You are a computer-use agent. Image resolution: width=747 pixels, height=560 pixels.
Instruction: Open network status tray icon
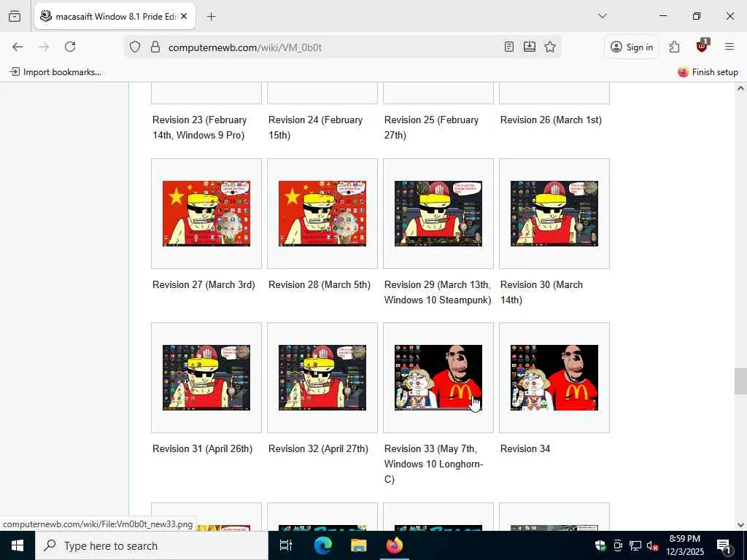coord(635,545)
